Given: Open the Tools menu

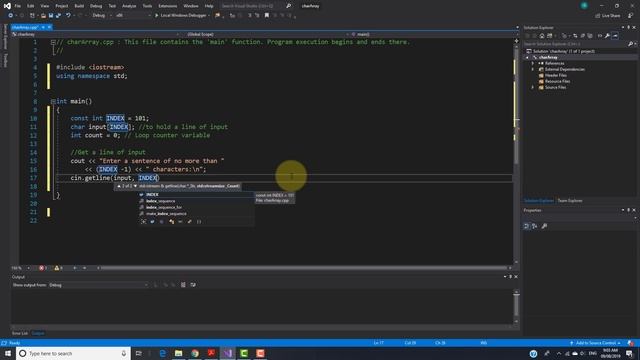Looking at the screenshot, I should tap(147, 6).
